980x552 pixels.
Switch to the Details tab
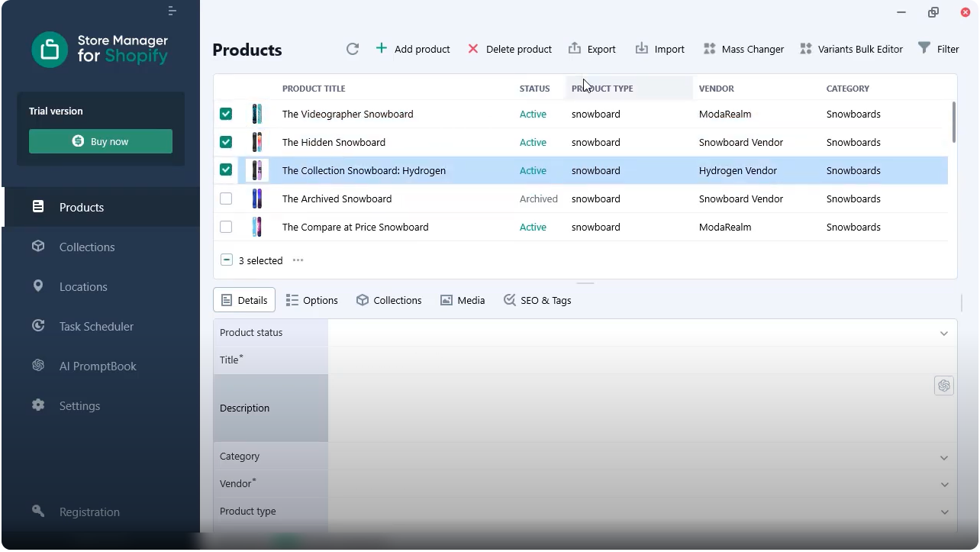244,300
